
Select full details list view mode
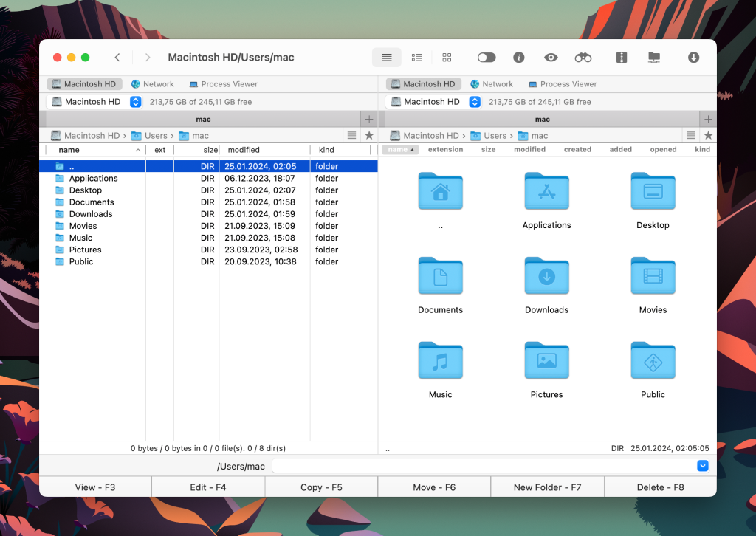point(386,58)
